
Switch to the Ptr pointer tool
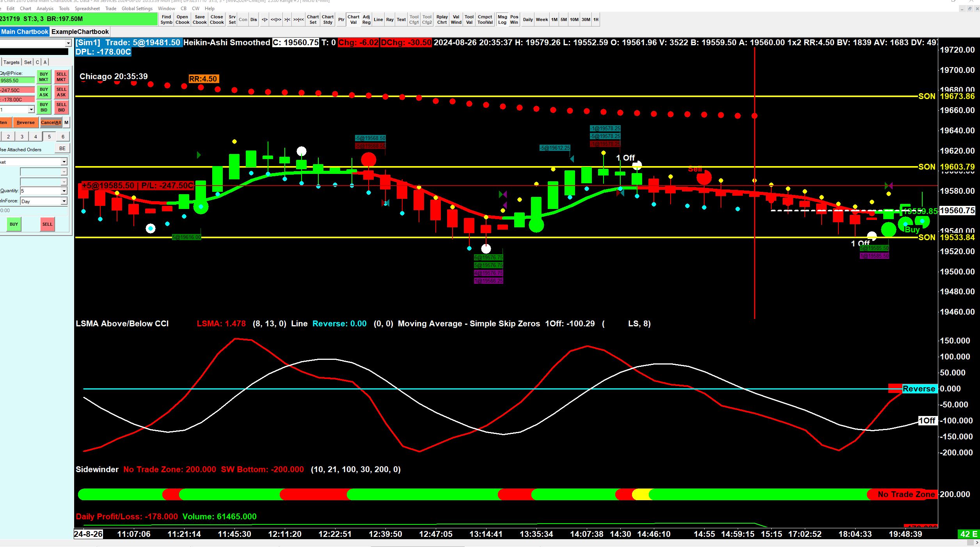coord(341,19)
